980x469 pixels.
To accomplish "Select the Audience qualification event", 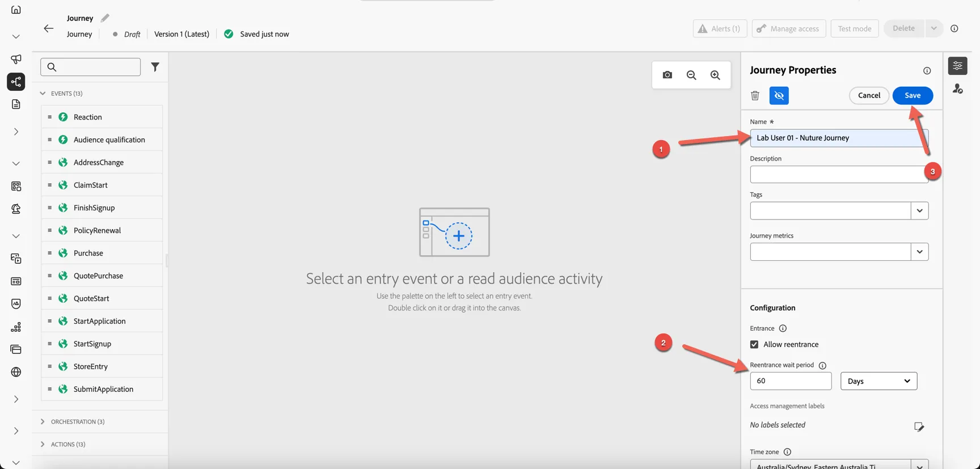I will (102, 140).
